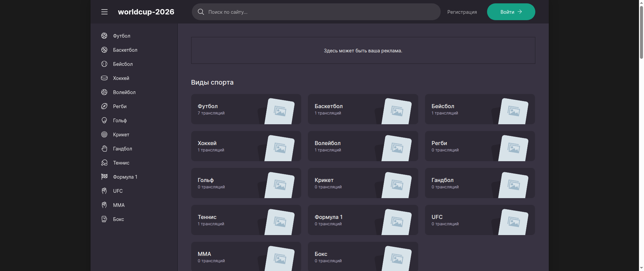Click the Крикет card placeholder image
This screenshot has height=271, width=644.
(x=396, y=185)
